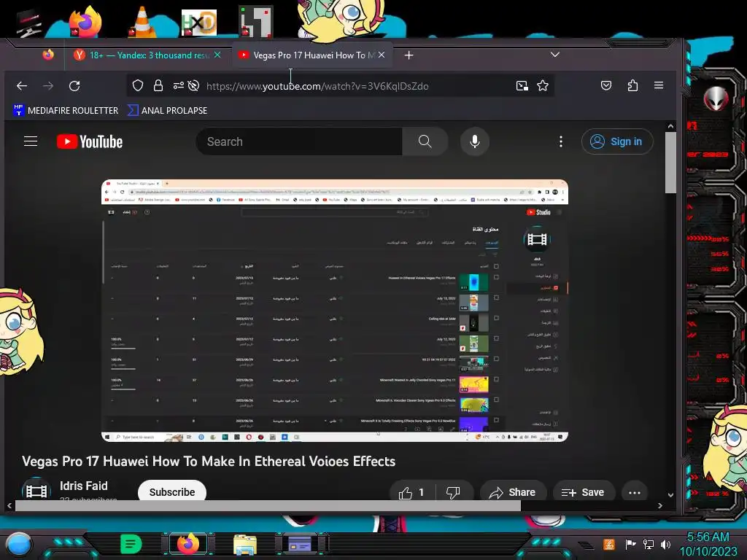Open picture-in-picture icon in the address bar
747x560 pixels.
coord(522,86)
